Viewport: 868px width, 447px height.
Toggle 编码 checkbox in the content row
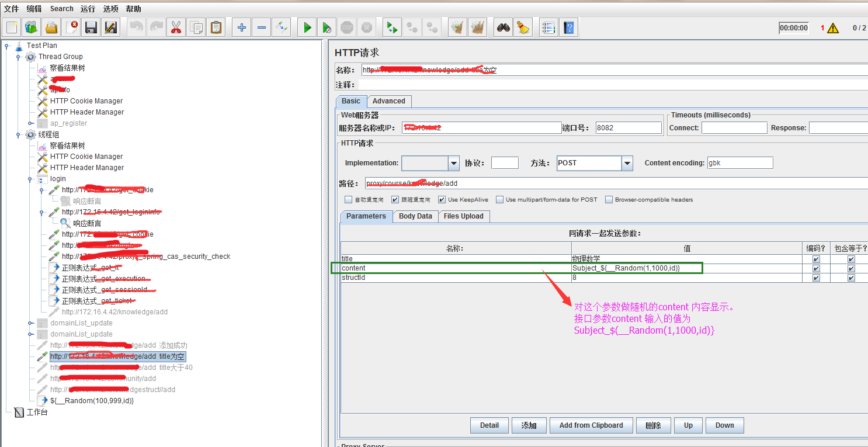[x=816, y=268]
